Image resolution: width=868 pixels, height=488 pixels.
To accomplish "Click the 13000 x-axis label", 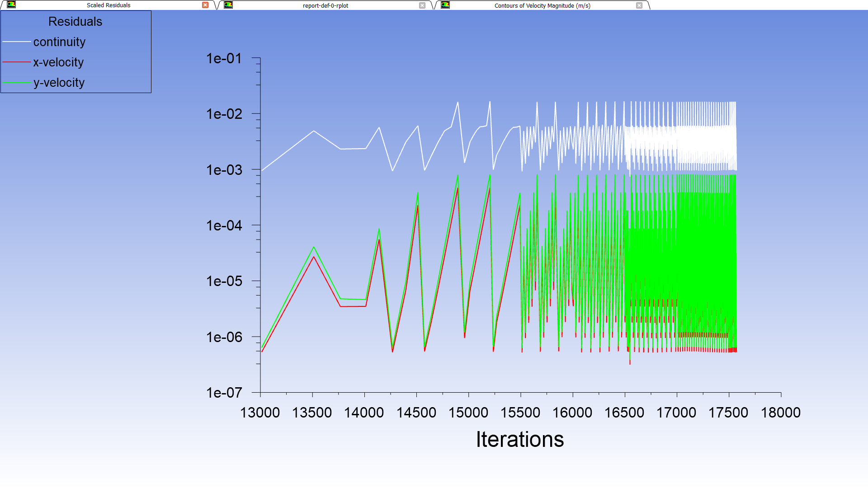I will (x=260, y=413).
